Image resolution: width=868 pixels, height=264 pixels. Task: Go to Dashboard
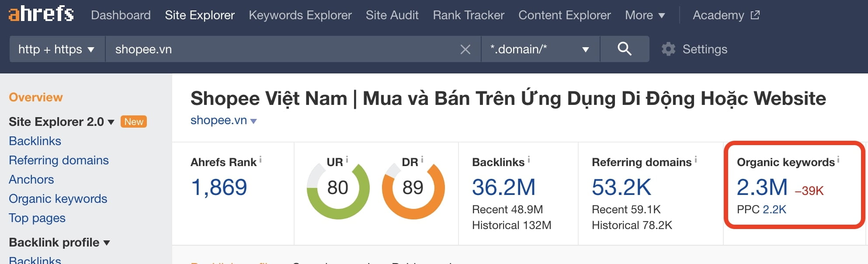[121, 15]
